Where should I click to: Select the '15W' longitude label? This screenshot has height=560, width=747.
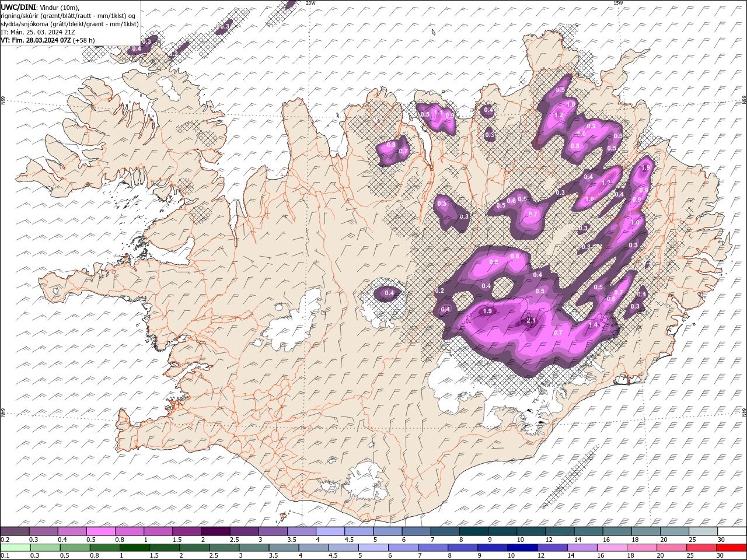[618, 3]
